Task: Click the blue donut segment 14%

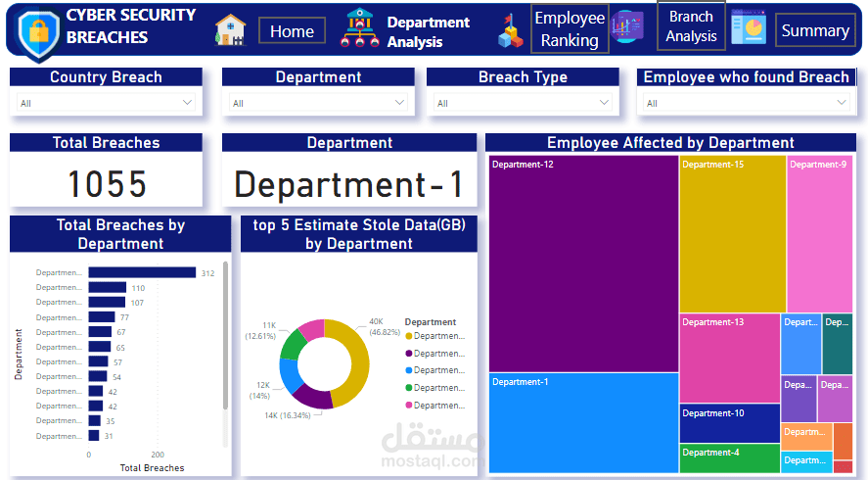Action: coord(289,374)
